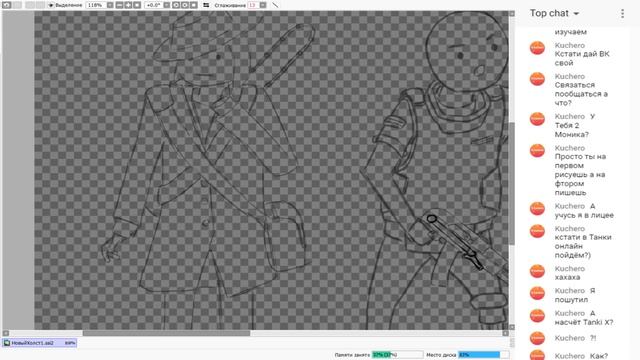Click the canvas vertical scrollbar thumb

pos(512,184)
